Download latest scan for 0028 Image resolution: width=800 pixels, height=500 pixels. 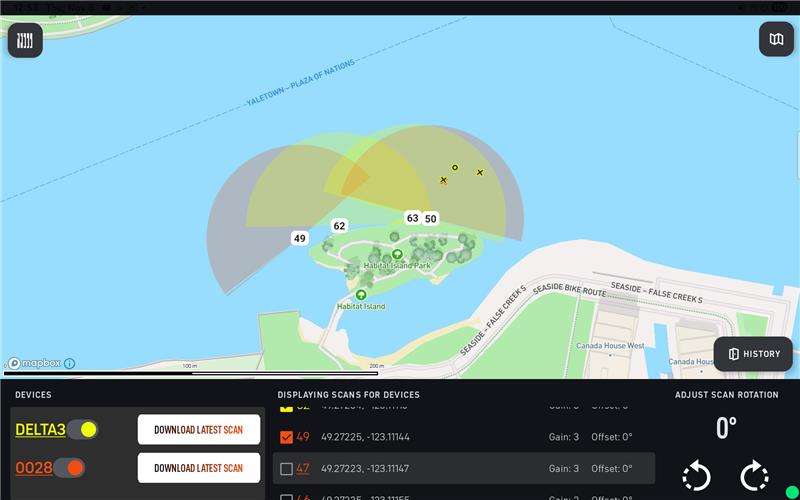198,468
